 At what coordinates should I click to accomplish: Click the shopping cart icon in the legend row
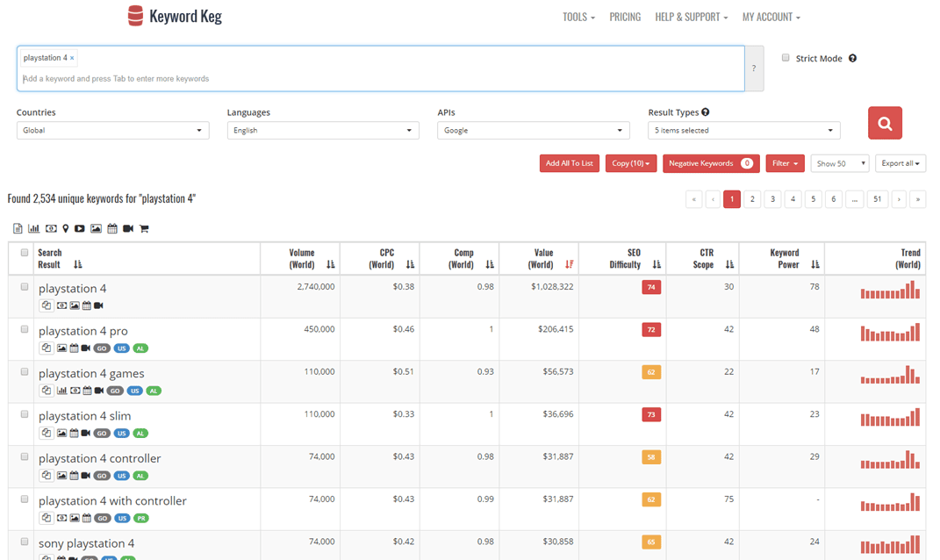click(x=144, y=228)
